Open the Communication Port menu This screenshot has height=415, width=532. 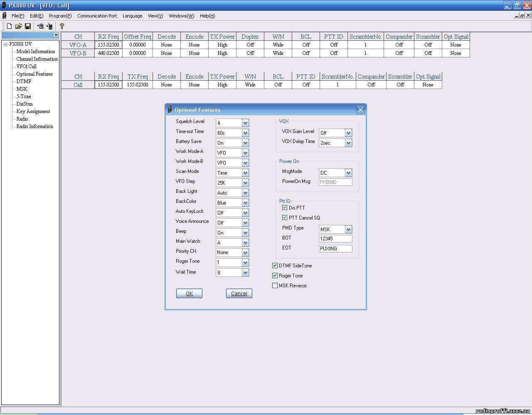(97, 16)
